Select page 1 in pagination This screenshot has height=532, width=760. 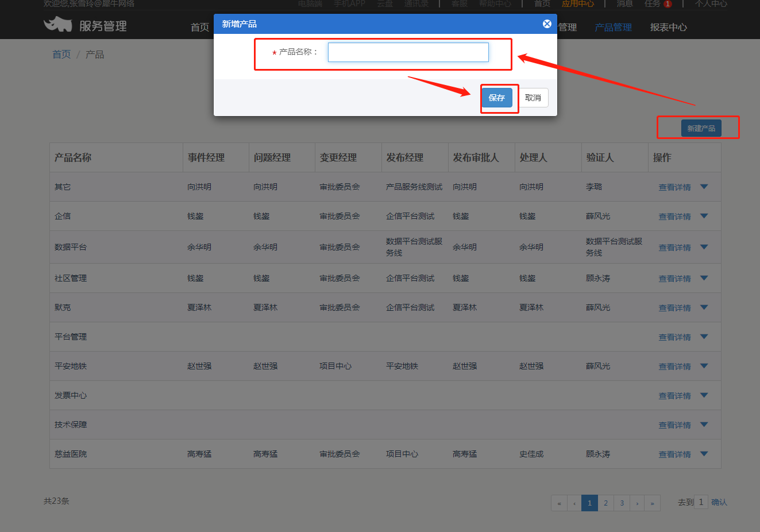click(x=589, y=503)
